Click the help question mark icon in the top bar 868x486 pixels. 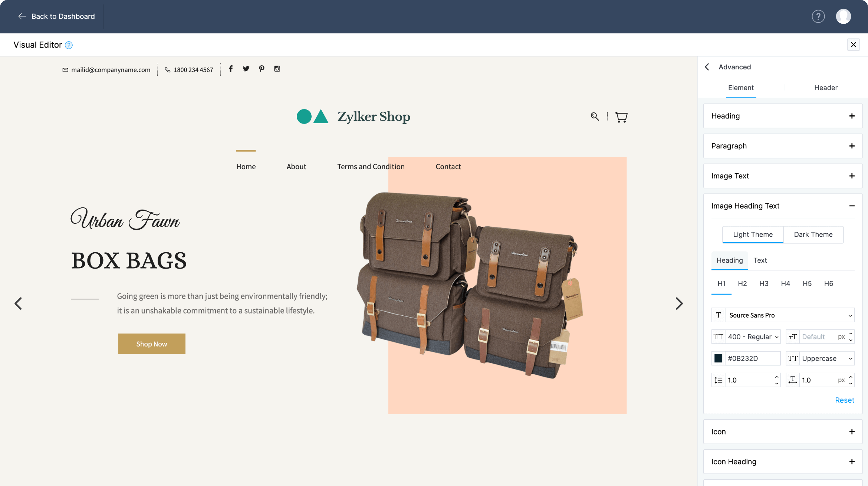[818, 16]
